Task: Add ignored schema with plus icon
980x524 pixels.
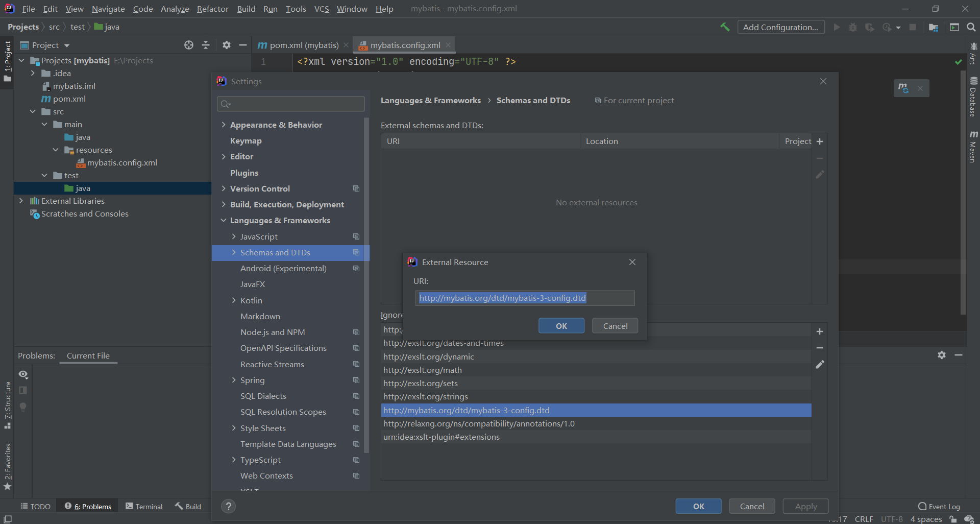Action: pos(820,331)
